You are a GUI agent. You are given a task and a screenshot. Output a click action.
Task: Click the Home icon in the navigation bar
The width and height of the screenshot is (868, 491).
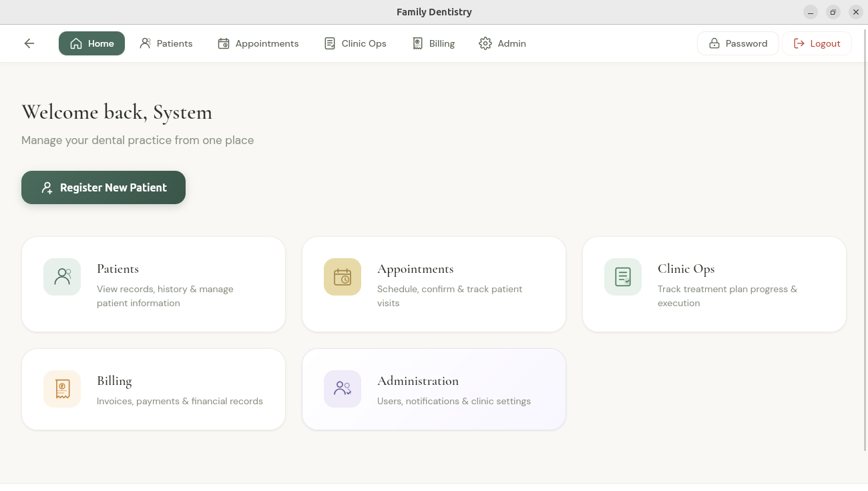click(x=76, y=43)
